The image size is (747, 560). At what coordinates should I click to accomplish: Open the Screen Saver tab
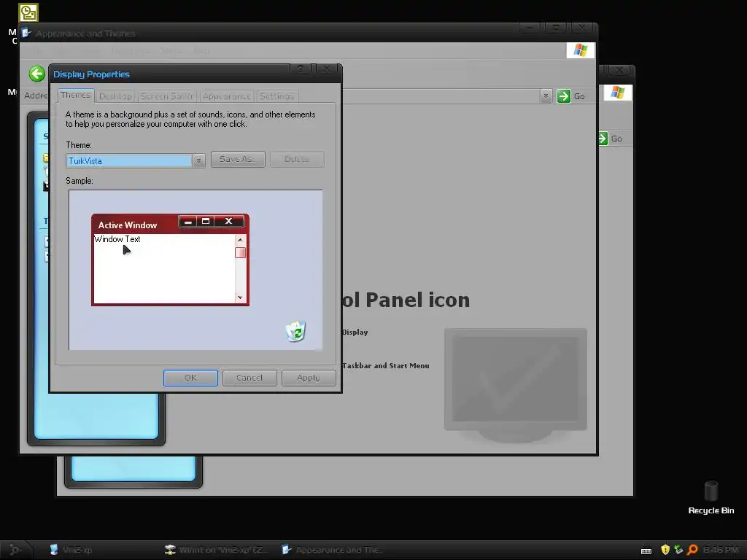click(167, 96)
